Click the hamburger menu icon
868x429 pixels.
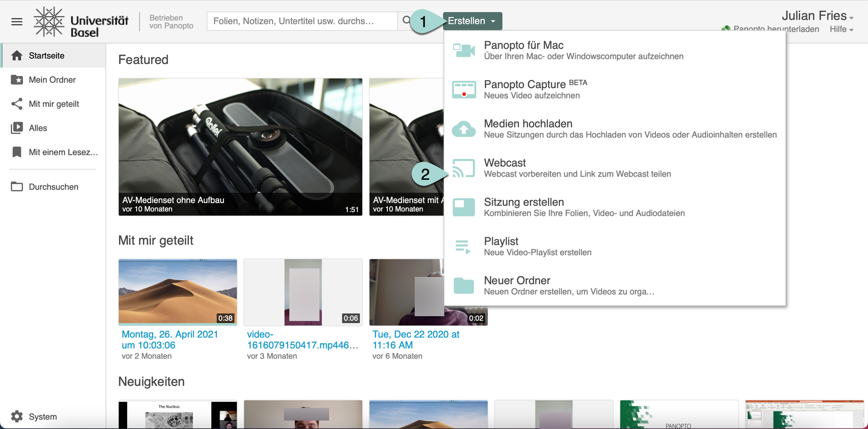pyautogui.click(x=17, y=21)
